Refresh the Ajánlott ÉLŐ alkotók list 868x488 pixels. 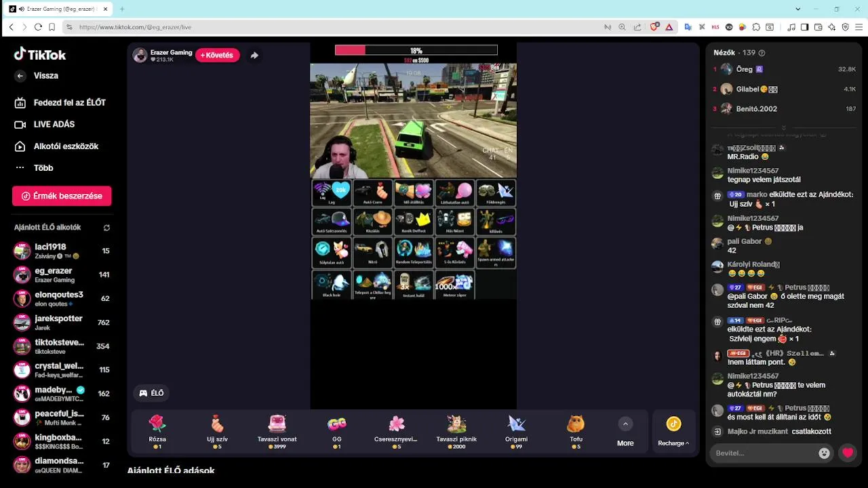pyautogui.click(x=106, y=228)
